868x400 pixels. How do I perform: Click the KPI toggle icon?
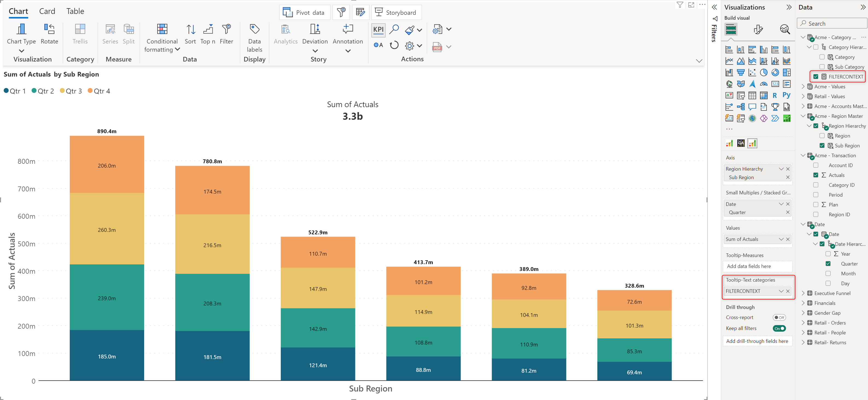378,30
